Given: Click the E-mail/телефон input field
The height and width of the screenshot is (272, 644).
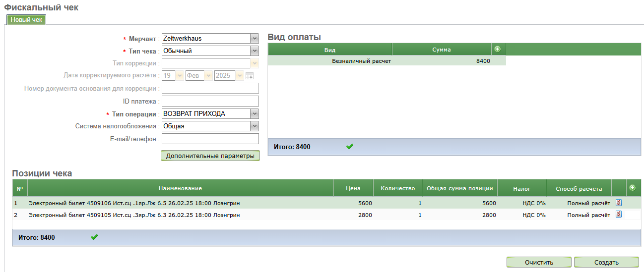Looking at the screenshot, I should pyautogui.click(x=210, y=139).
